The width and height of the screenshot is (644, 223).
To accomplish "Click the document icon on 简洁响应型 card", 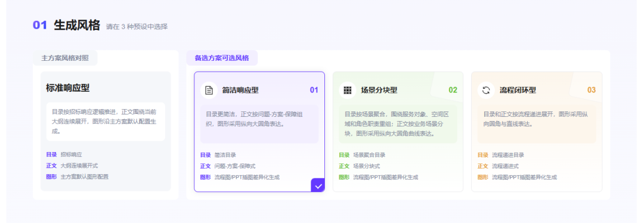I will [x=209, y=91].
